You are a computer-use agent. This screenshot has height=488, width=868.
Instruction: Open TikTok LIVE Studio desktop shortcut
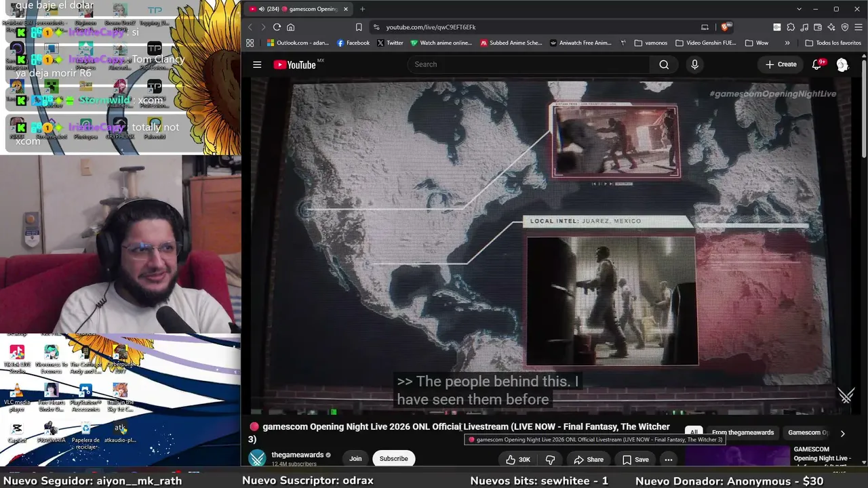pos(17,359)
